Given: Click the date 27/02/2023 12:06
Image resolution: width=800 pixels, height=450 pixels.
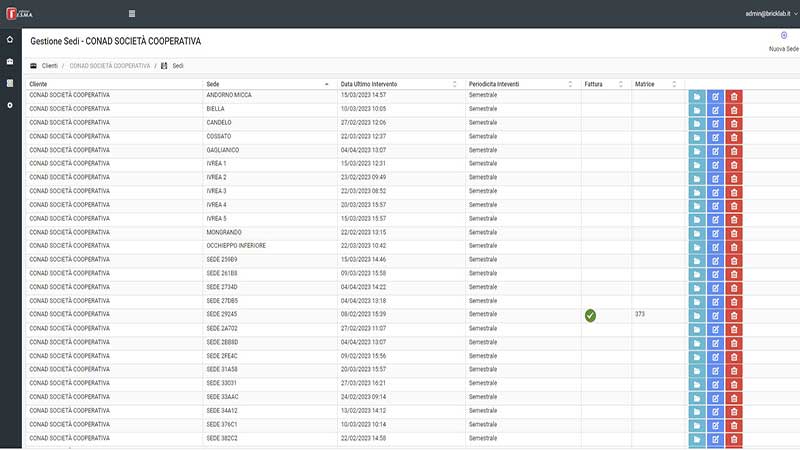Looking at the screenshot, I should [363, 122].
